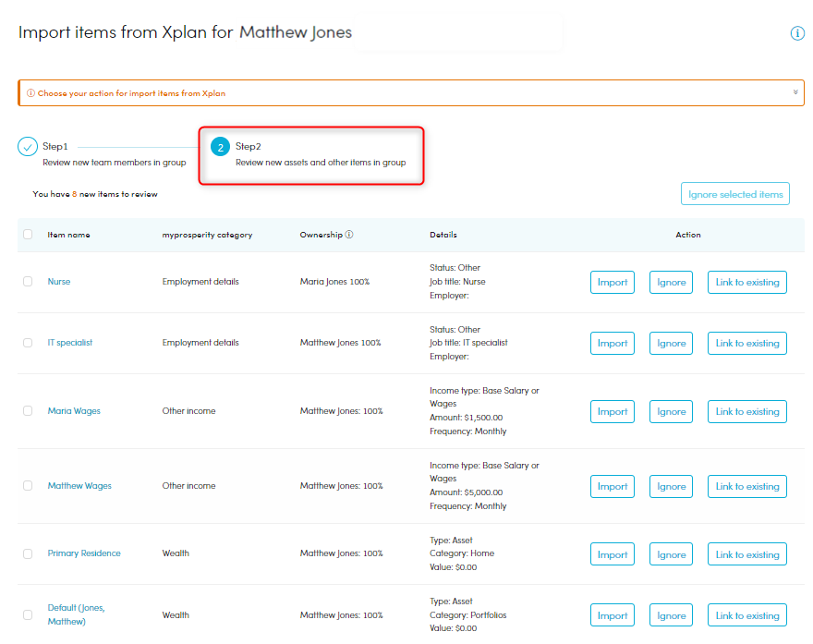813x644 pixels.
Task: Open the Default (Jones, Matthew) link
Action: (x=76, y=614)
